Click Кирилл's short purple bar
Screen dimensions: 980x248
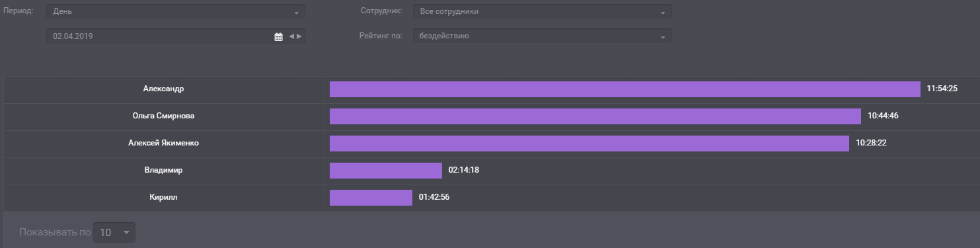tap(371, 198)
